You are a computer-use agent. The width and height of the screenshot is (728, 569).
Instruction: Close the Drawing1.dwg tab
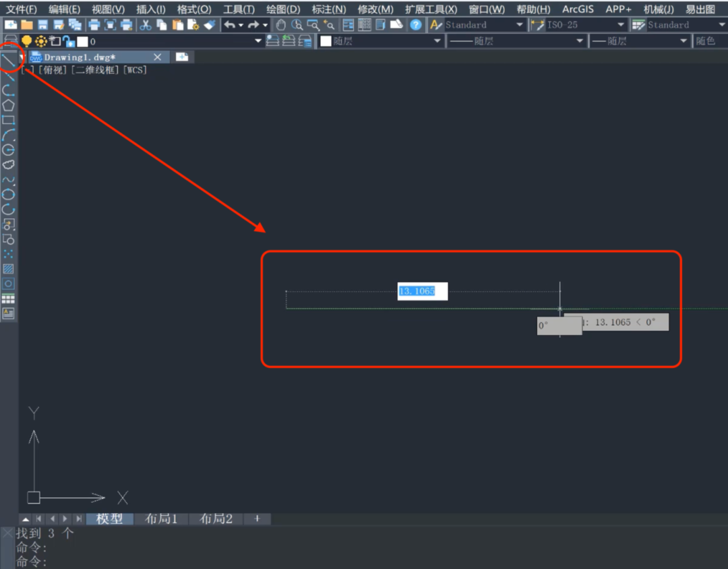click(158, 57)
